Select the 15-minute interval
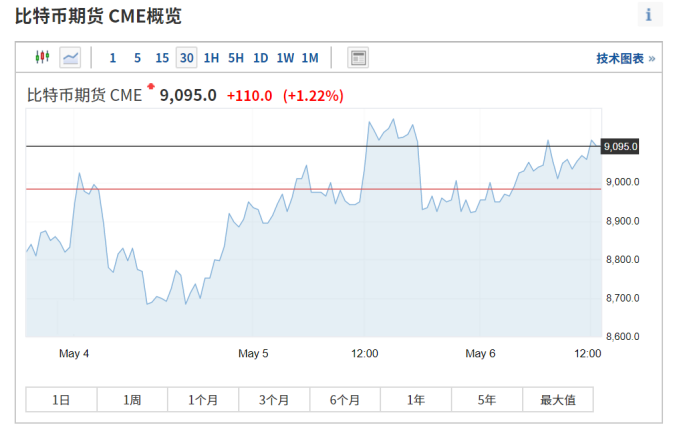Screen dimensions: 673x425 tap(162, 58)
